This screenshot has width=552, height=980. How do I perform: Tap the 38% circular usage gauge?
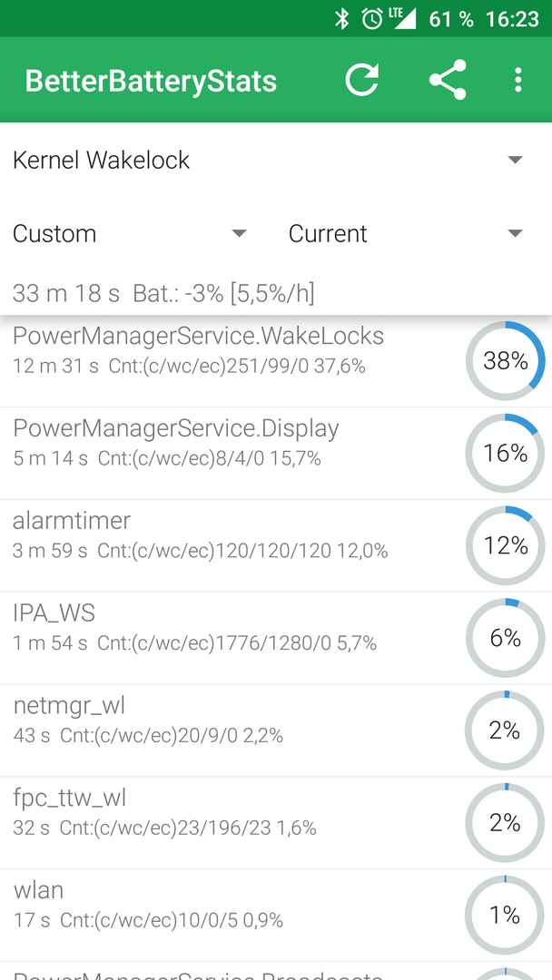505,360
